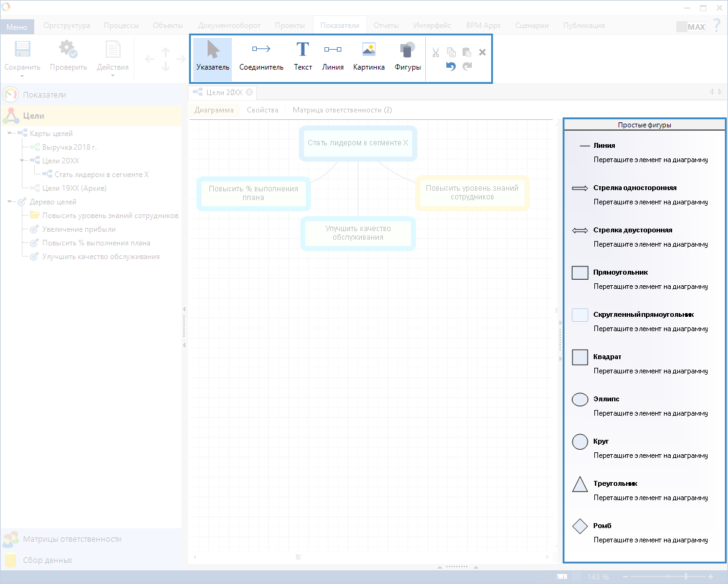Insert a Картинка image
Screen dimensions: 728x584
pyautogui.click(x=369, y=57)
